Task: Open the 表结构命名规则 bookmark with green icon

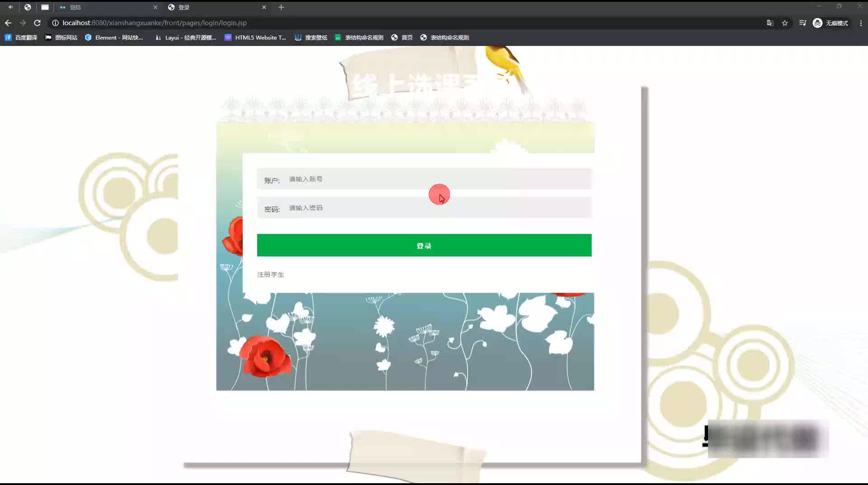Action: point(359,38)
